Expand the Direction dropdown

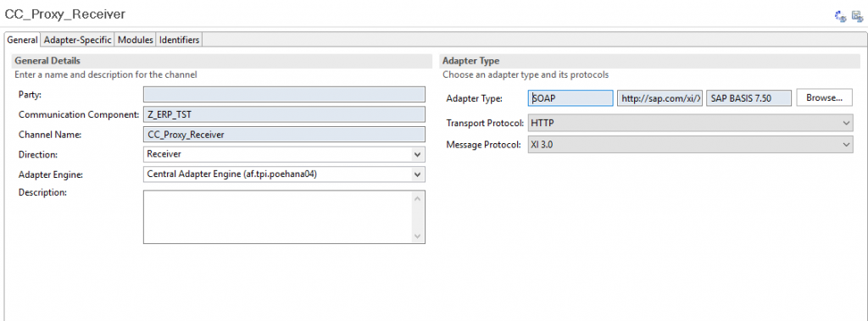click(x=284, y=154)
